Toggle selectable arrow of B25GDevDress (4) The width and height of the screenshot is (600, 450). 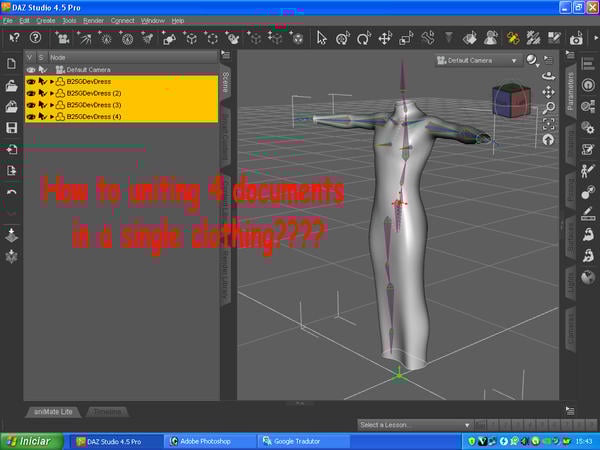[42, 117]
